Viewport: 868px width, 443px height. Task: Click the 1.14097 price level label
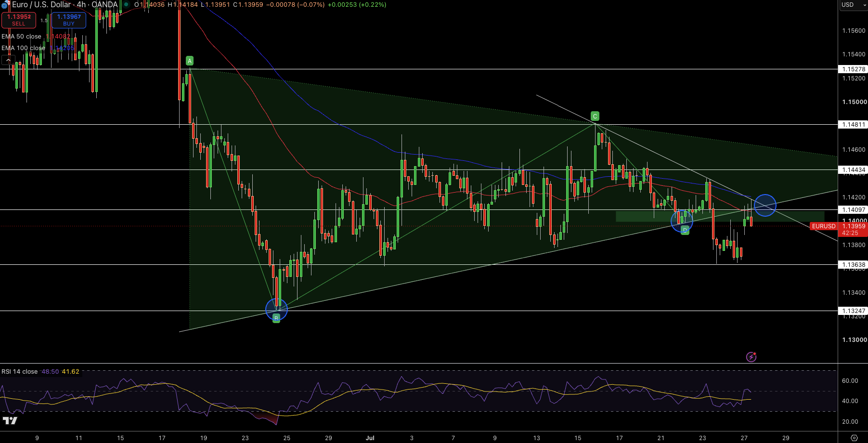pyautogui.click(x=853, y=210)
